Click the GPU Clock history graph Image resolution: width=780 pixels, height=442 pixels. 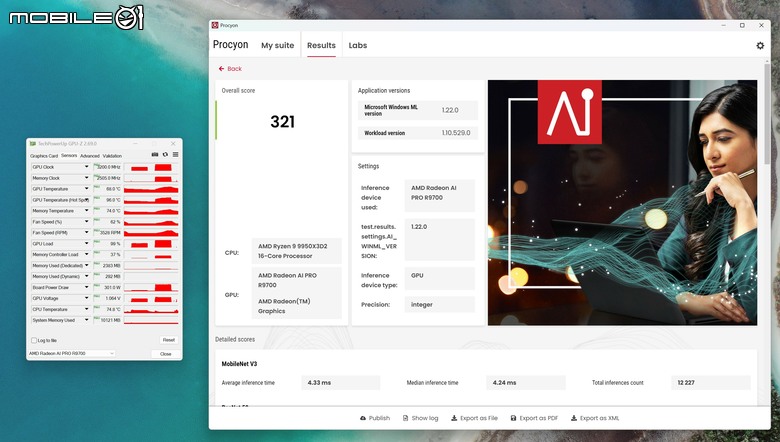tap(151, 167)
